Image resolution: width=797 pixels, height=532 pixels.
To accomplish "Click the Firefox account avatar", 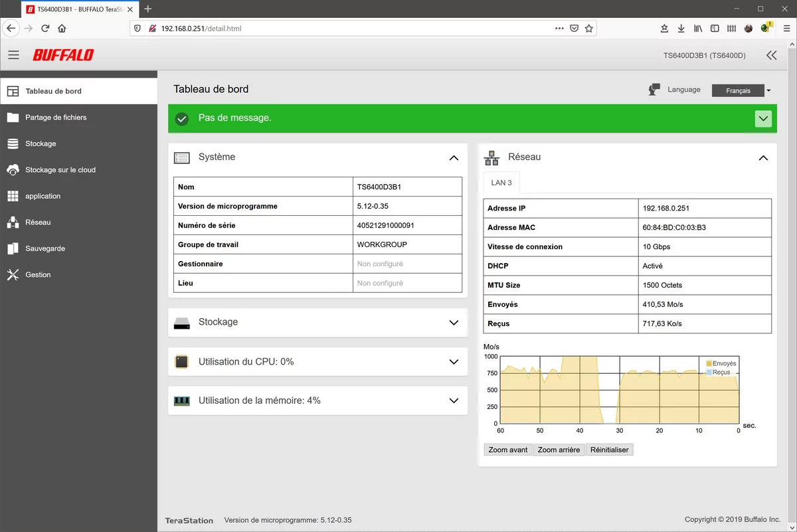I will pyautogui.click(x=749, y=29).
